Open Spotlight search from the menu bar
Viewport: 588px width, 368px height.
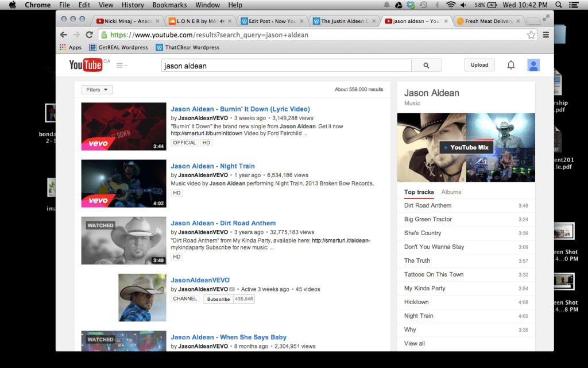click(x=558, y=5)
